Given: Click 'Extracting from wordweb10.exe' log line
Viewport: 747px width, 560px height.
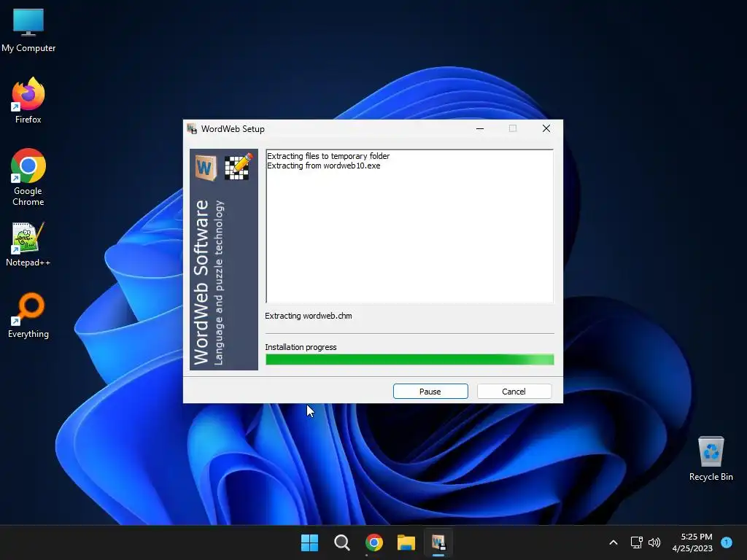Looking at the screenshot, I should (x=323, y=166).
